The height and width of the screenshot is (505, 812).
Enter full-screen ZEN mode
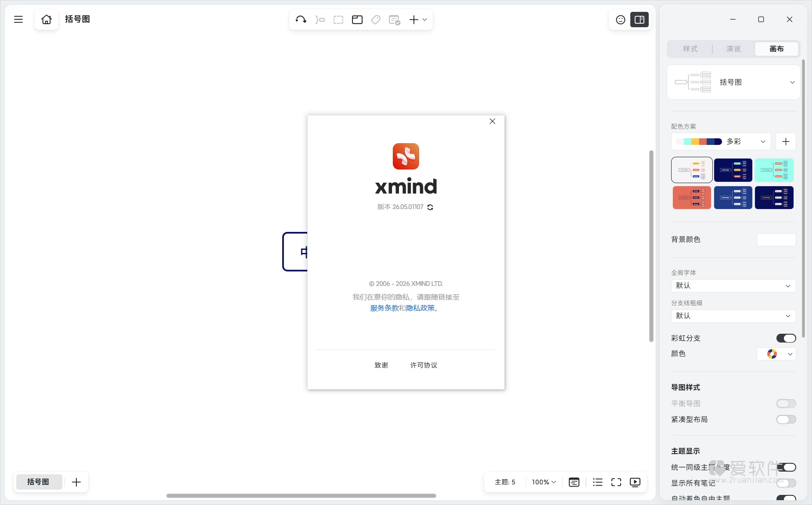click(616, 482)
